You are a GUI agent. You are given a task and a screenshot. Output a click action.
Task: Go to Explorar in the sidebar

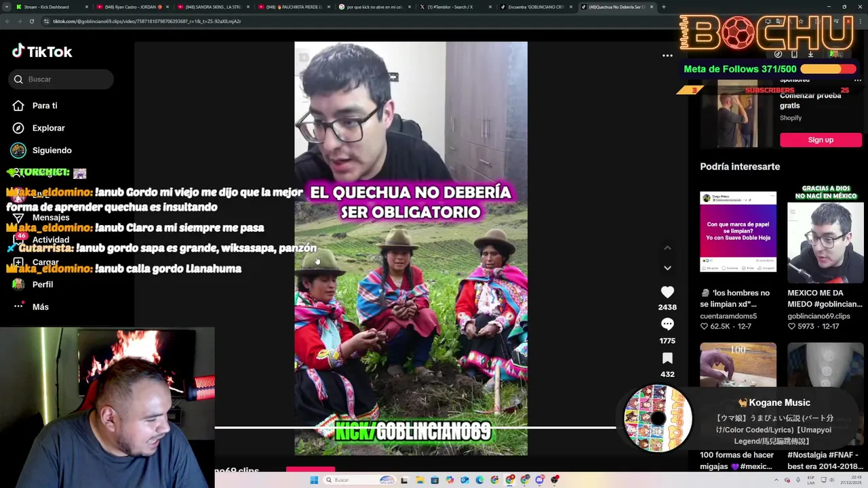(x=48, y=128)
